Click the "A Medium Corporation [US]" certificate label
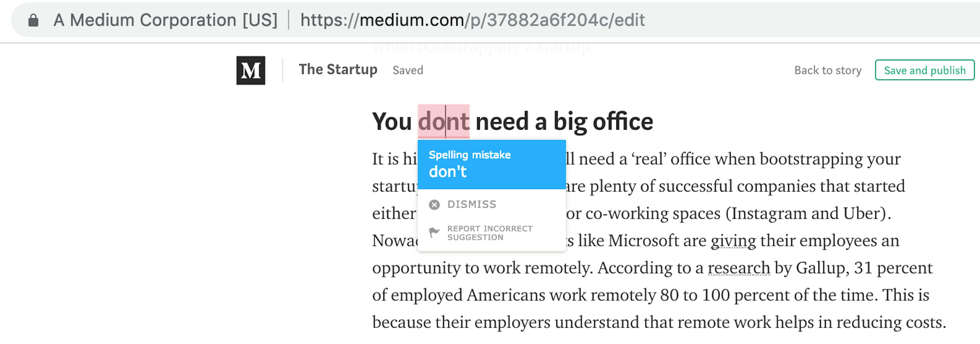The width and height of the screenshot is (980, 344). pyautogui.click(x=165, y=20)
